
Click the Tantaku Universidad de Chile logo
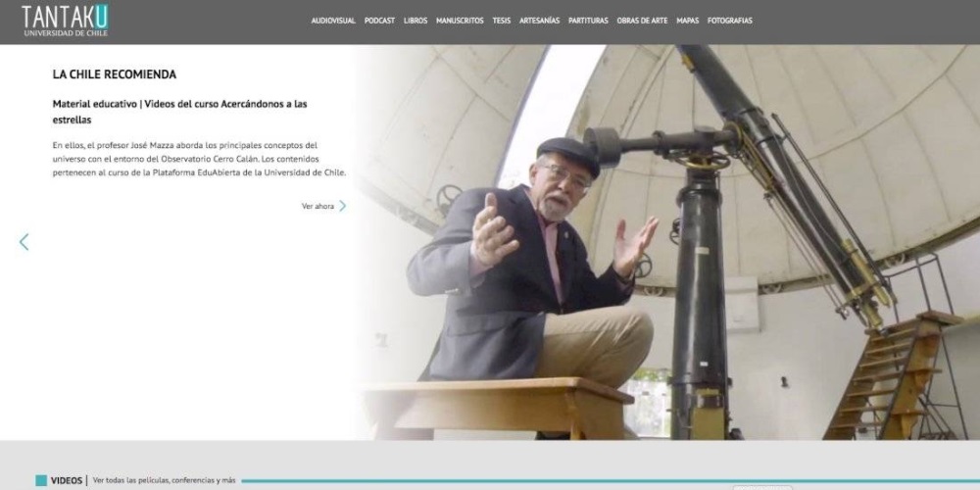65,21
